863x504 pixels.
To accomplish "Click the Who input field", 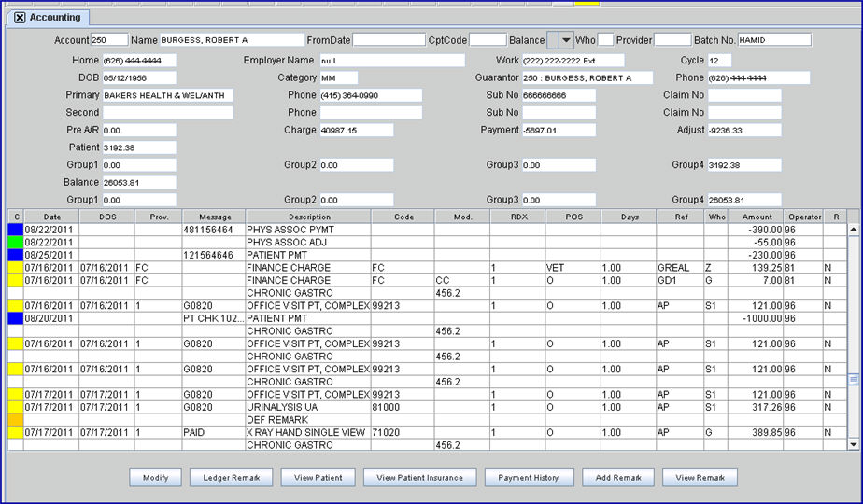I will pos(605,40).
